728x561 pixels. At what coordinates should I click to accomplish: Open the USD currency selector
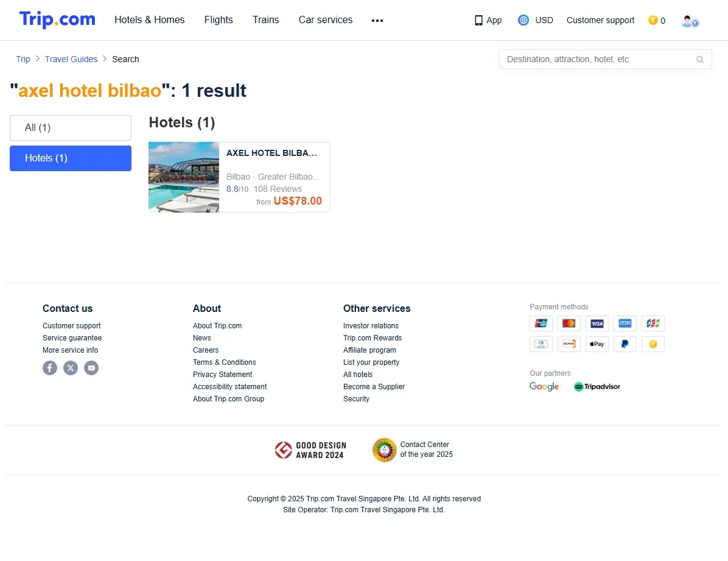[x=544, y=21]
